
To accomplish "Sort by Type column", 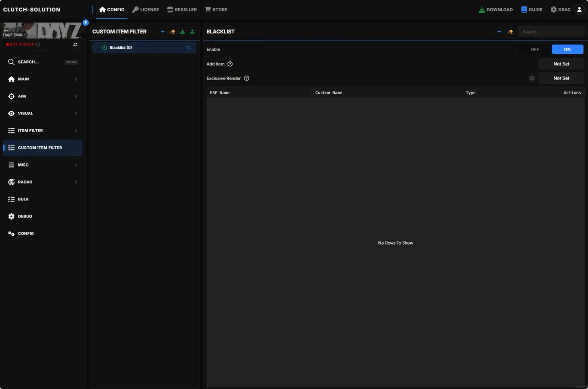I will click(470, 92).
